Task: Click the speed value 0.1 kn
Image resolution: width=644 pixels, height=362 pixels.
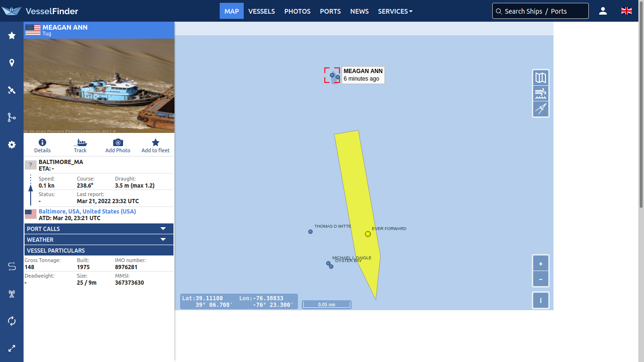Action: click(47, 186)
